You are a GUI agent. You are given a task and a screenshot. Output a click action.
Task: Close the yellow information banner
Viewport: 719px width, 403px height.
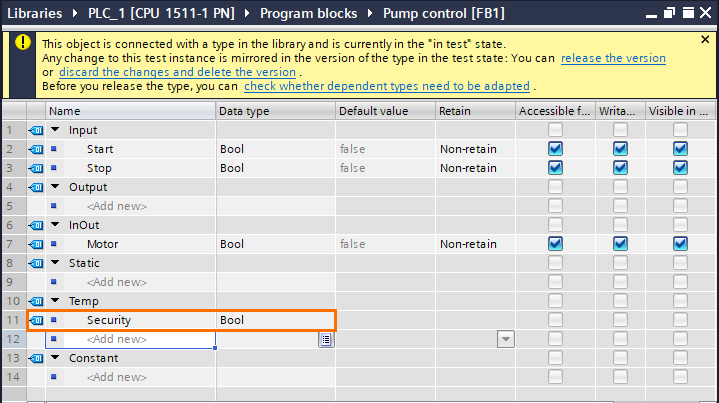tap(705, 40)
